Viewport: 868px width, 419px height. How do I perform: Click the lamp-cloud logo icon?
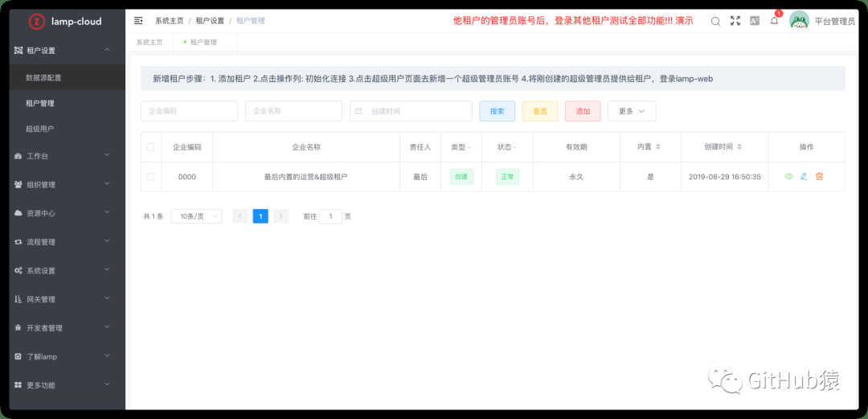(x=36, y=22)
